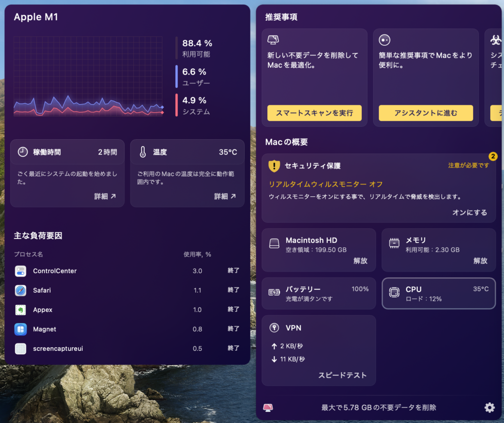Turn on virus monitor via オンにする
The width and height of the screenshot is (504, 423).
pyautogui.click(x=470, y=212)
